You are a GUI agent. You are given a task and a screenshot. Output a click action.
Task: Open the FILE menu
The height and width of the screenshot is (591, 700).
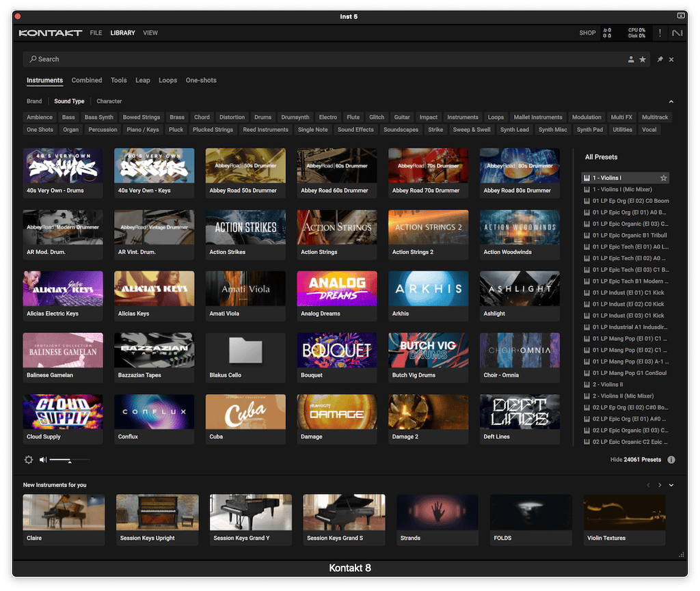point(96,33)
